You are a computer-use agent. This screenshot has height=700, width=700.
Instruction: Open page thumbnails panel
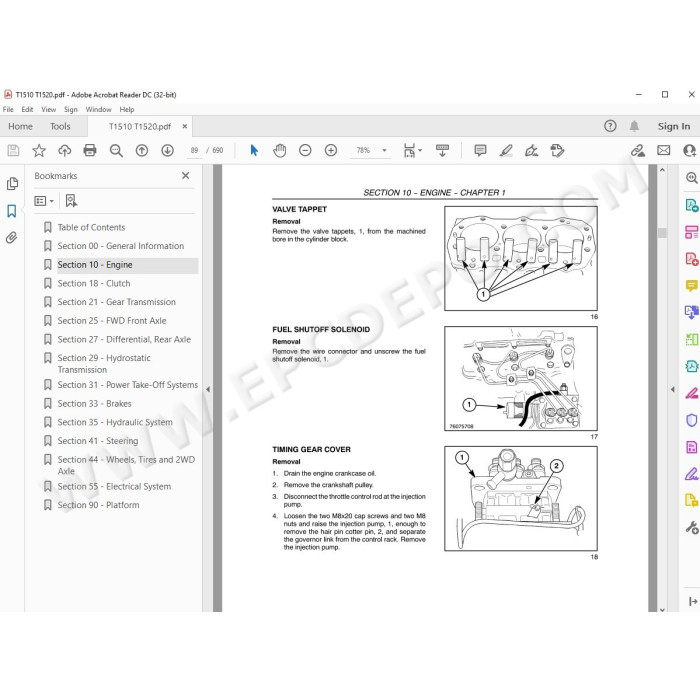pos(12,183)
